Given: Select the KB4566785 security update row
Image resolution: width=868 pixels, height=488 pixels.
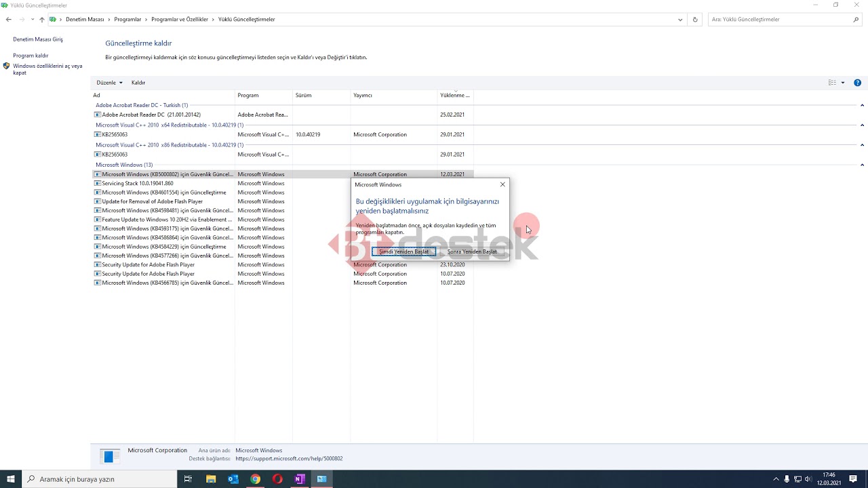Looking at the screenshot, I should coord(282,283).
